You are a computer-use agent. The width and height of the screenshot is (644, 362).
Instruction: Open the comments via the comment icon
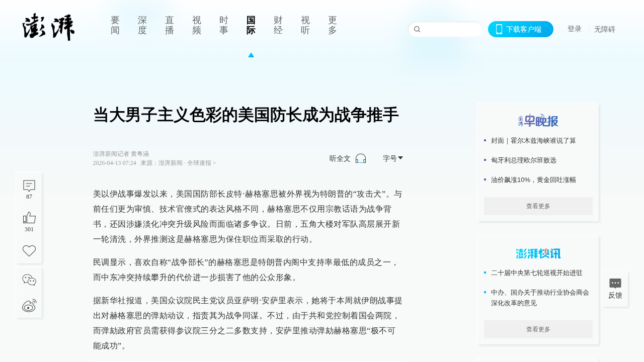coord(29,186)
